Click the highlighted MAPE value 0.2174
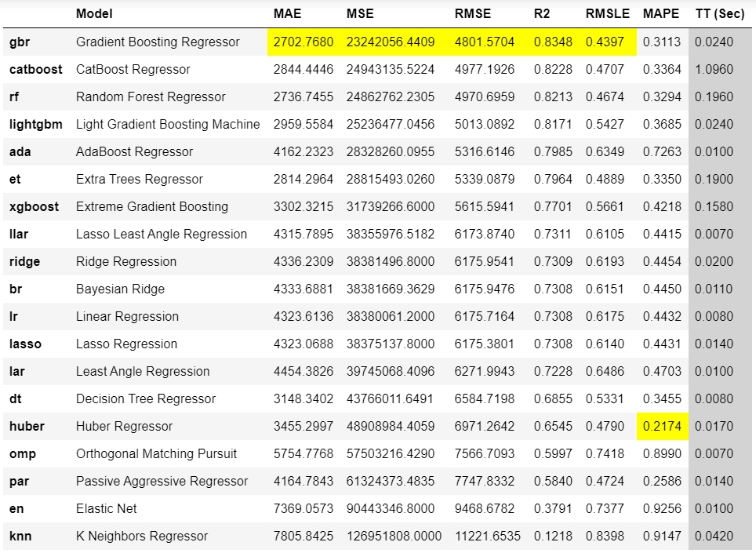 662,426
